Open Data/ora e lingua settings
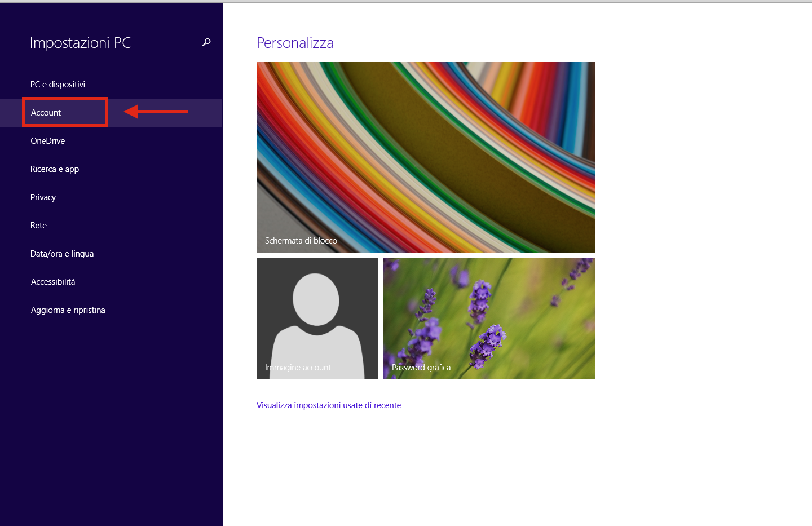This screenshot has height=526, width=812. coord(111,254)
